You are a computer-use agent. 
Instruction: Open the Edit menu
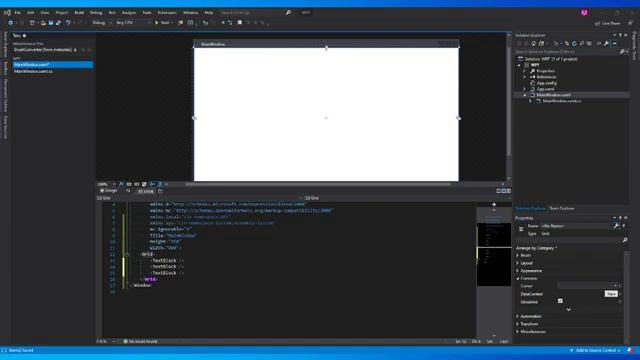(31, 13)
